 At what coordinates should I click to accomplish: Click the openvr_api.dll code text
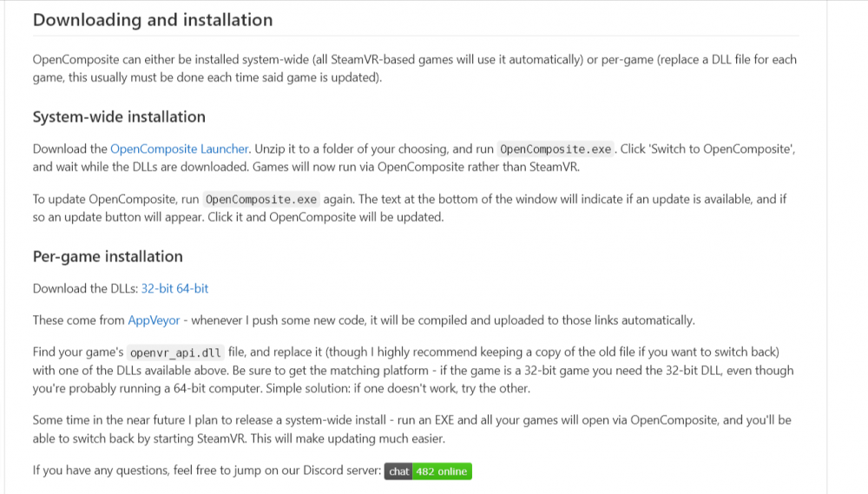[176, 352]
